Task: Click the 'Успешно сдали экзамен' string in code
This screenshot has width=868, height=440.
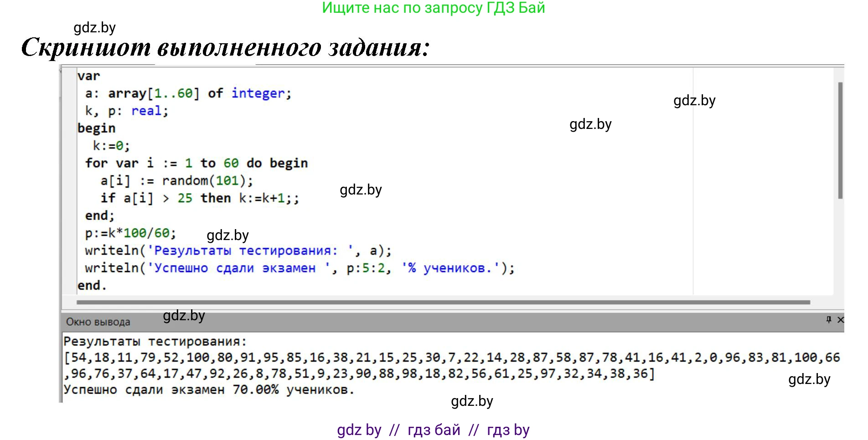Action: 234,268
